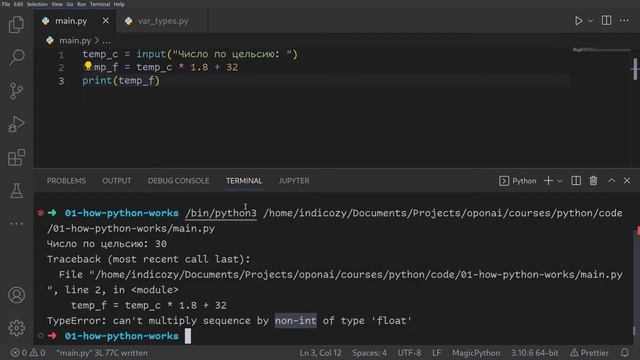Screen dimensions: 640x360
Task: Expand the new terminal launch profile dropdown
Action: click(560, 181)
